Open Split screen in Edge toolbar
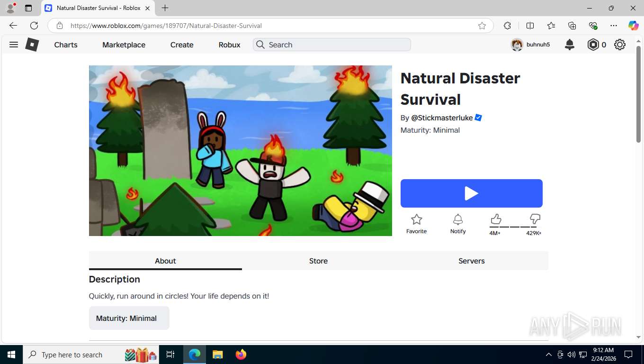Screen dimensions: 644x364 pyautogui.click(x=530, y=26)
